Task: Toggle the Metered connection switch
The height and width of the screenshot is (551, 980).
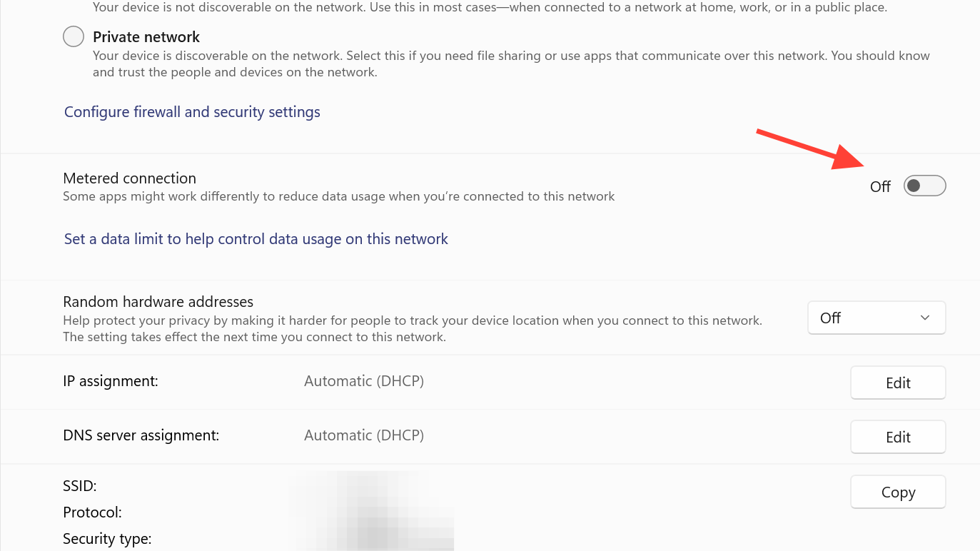Action: pyautogui.click(x=924, y=186)
